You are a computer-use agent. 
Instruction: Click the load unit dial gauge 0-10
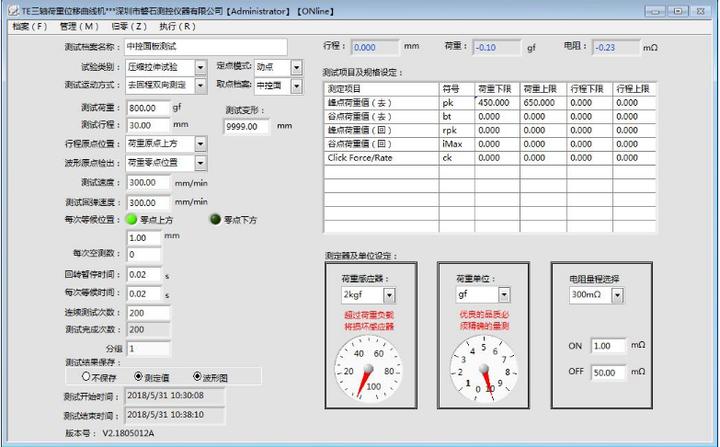click(484, 368)
